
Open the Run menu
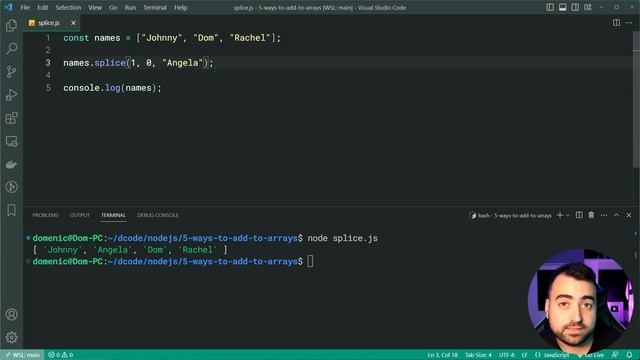pos(130,7)
